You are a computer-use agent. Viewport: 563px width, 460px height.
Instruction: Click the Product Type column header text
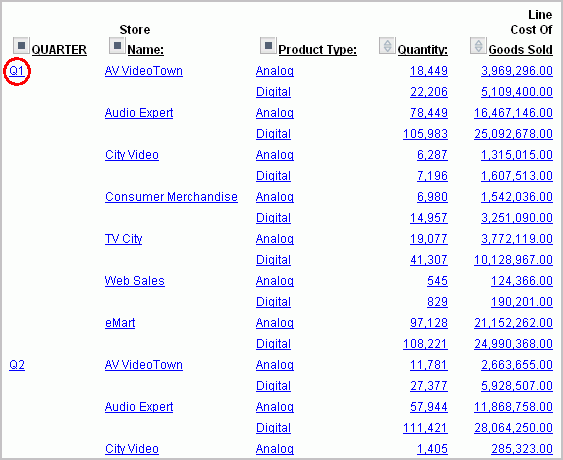click(x=318, y=50)
